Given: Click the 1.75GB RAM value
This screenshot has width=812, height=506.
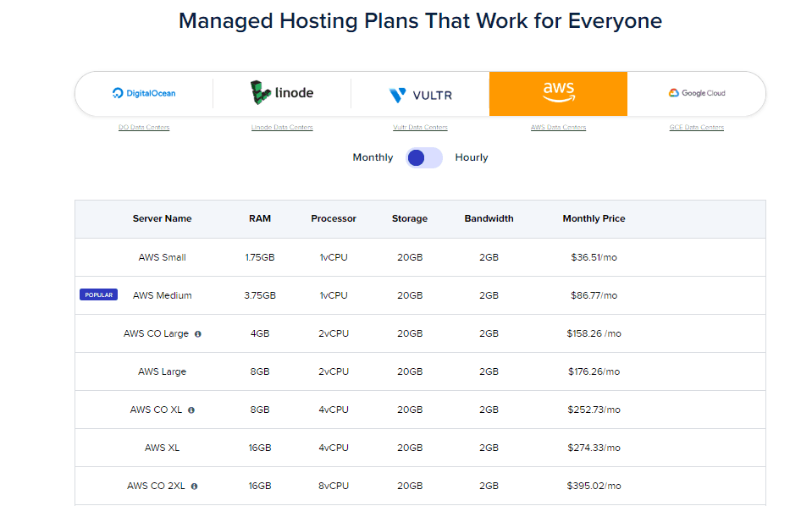Looking at the screenshot, I should coord(260,258).
